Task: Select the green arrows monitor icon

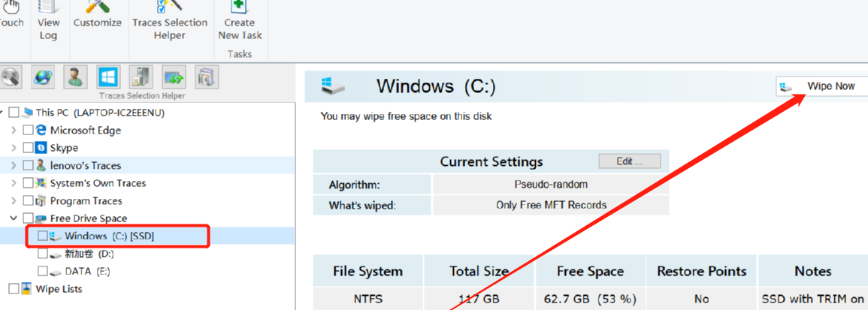Action: pos(174,77)
